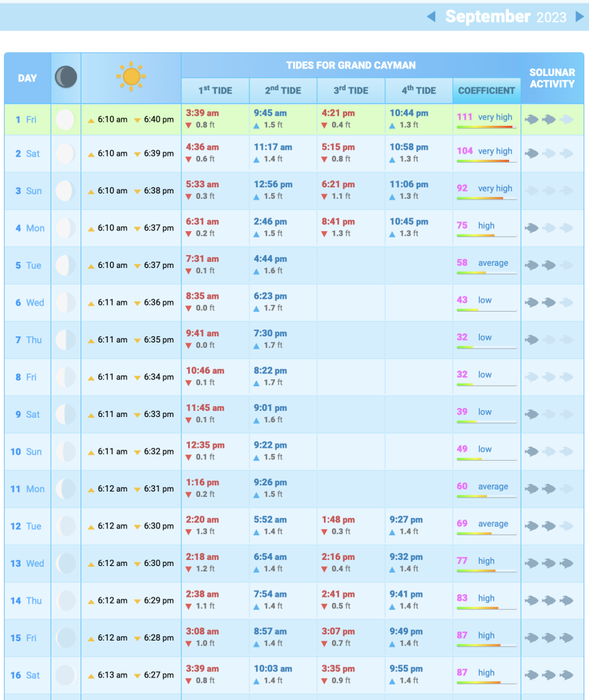589x700 pixels.
Task: Click solunar fish icons for 1 Fri
Action: coord(549,120)
